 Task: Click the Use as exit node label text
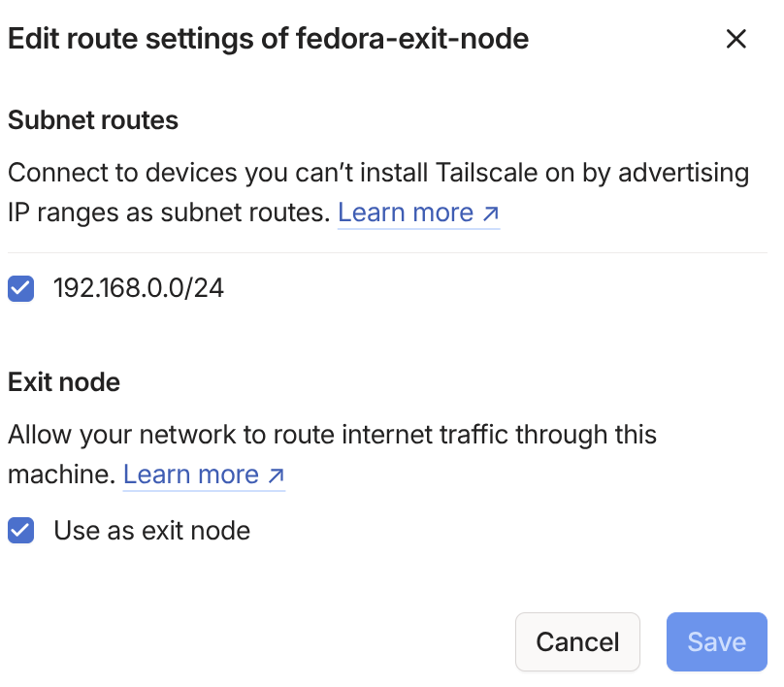152,530
